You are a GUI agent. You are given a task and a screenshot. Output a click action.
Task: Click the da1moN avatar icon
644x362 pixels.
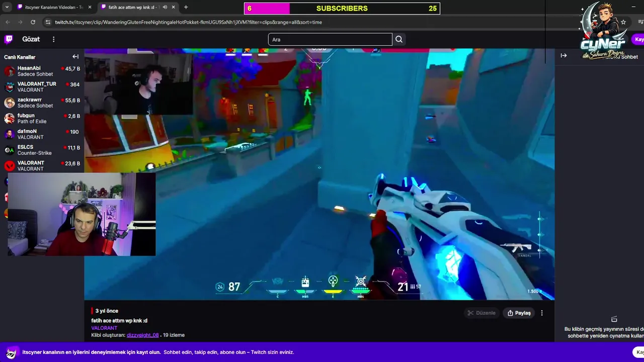10,134
